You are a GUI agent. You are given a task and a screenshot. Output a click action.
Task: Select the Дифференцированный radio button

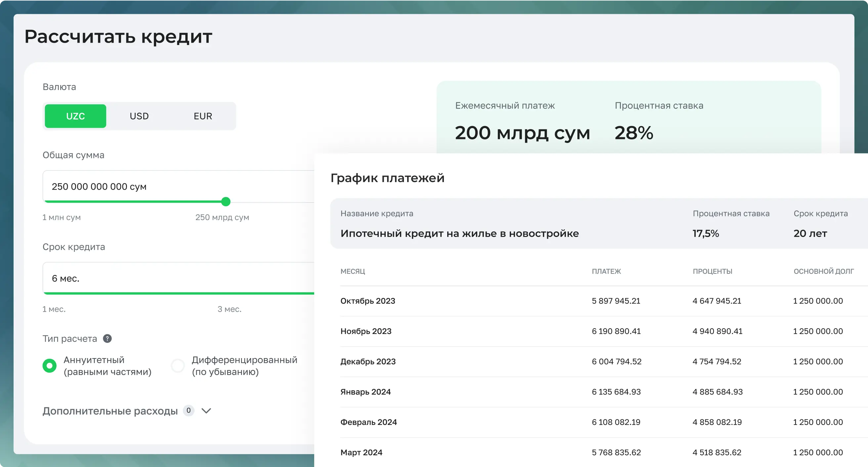[x=178, y=365]
